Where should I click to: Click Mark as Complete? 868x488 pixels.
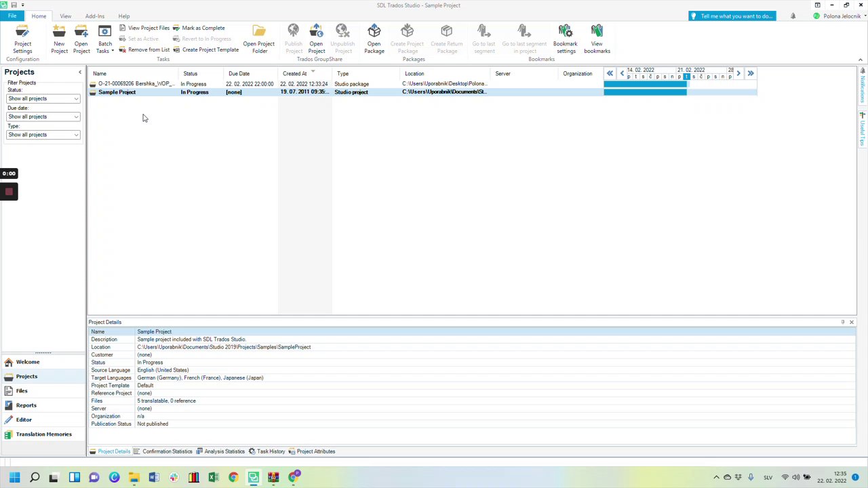pyautogui.click(x=199, y=28)
